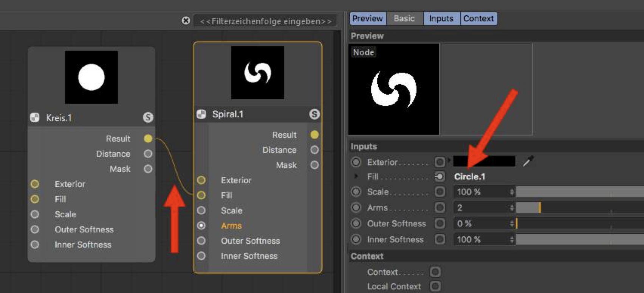This screenshot has height=293, width=644.
Task: Click the S solo icon on Spiral.1
Action: [314, 114]
